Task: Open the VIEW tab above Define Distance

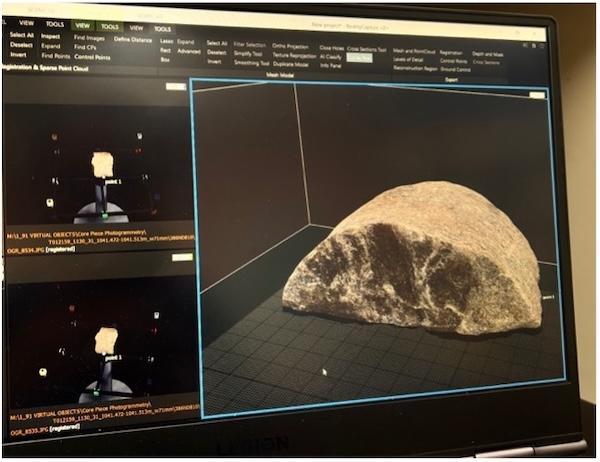Action: tap(136, 28)
